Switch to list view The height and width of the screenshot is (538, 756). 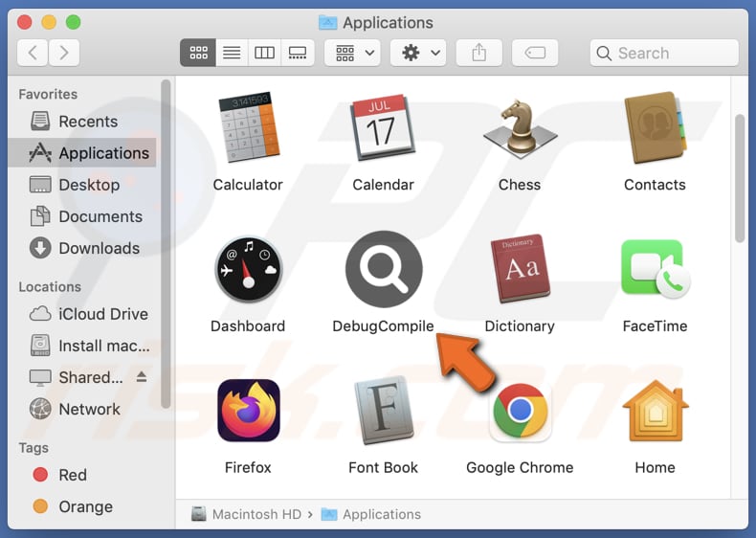[x=232, y=53]
